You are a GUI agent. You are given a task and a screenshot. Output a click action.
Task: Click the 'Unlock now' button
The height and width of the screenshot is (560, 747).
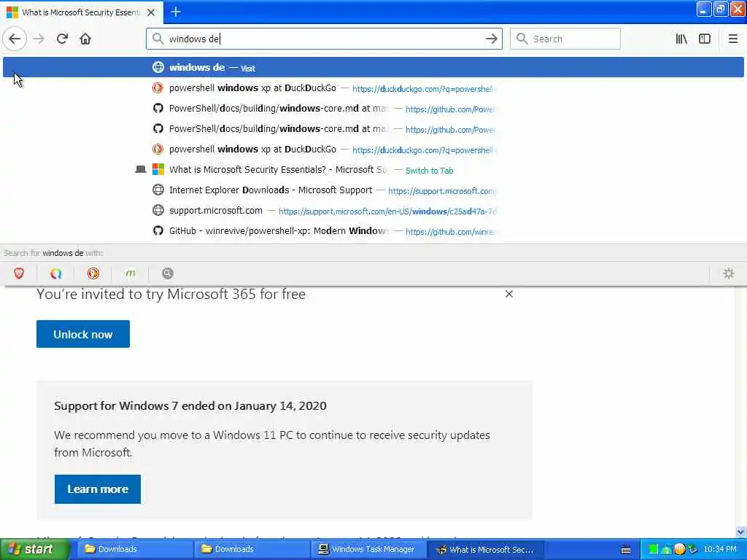point(83,334)
